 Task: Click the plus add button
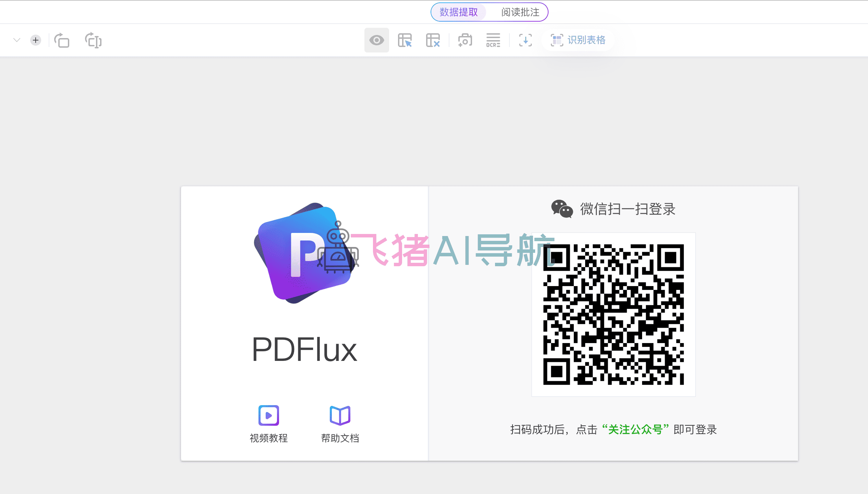[x=36, y=40]
